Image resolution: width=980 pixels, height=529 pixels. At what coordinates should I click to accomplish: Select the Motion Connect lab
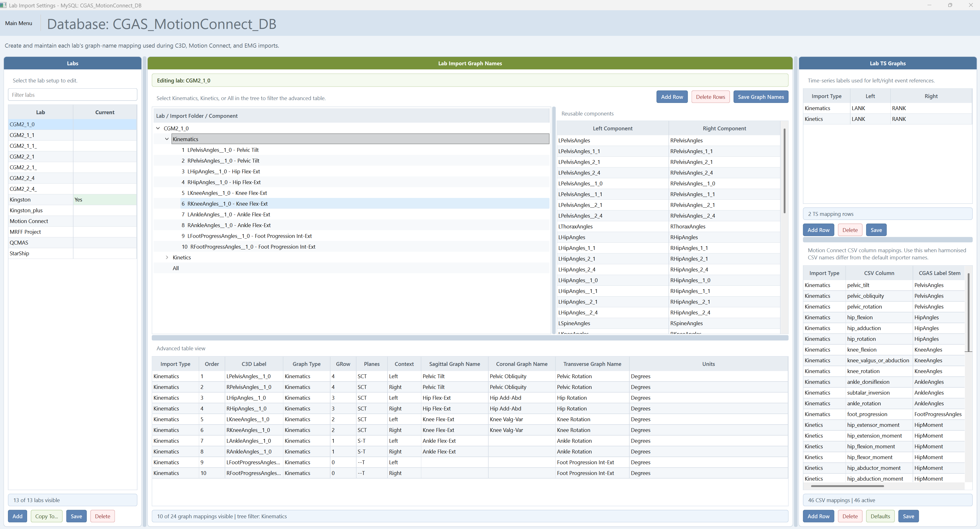[x=73, y=221]
